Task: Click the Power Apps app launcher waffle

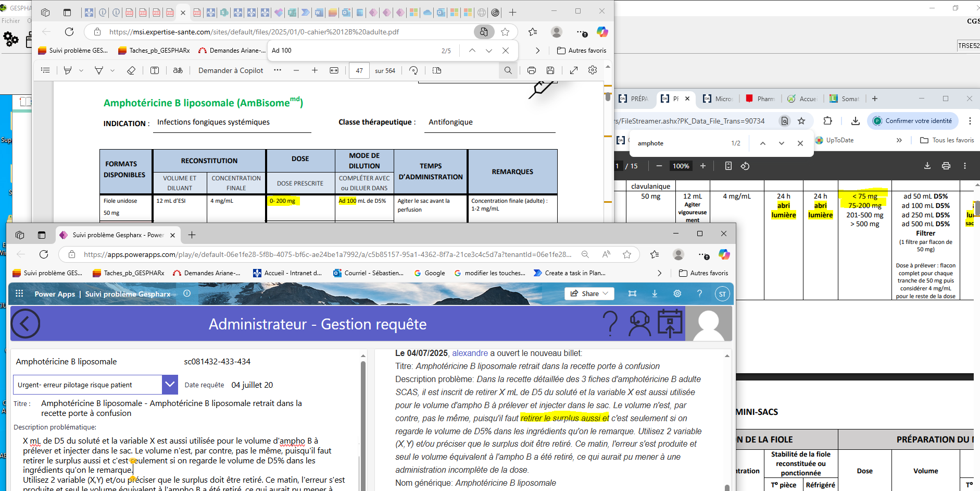Action: coord(19,293)
